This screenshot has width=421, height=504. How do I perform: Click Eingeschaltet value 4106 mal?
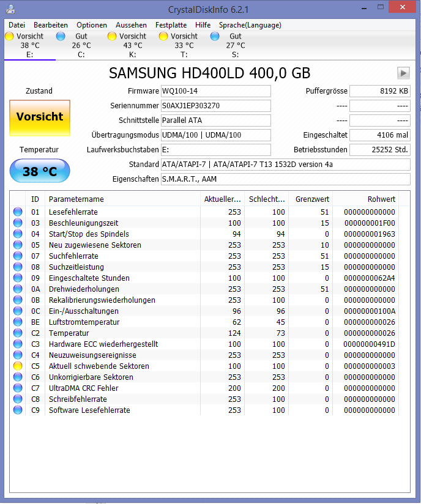click(380, 135)
